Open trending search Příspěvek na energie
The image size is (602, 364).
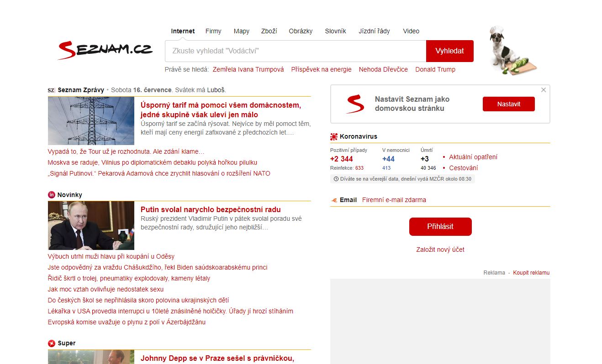(322, 69)
